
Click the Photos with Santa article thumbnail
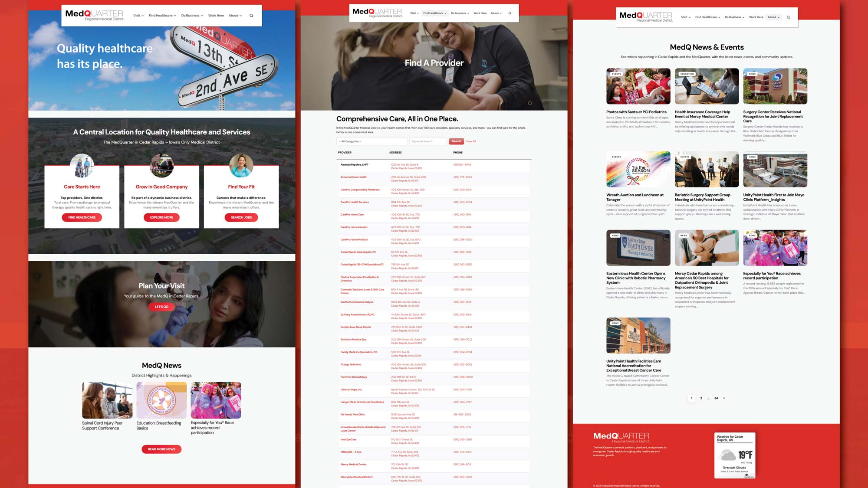coord(638,86)
